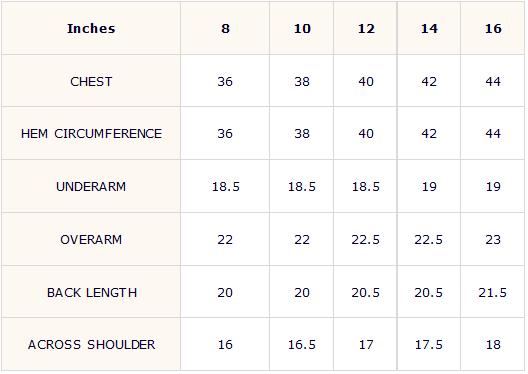Select across shoulder 16.5 cell
This screenshot has height=374, width=528.
302,344
